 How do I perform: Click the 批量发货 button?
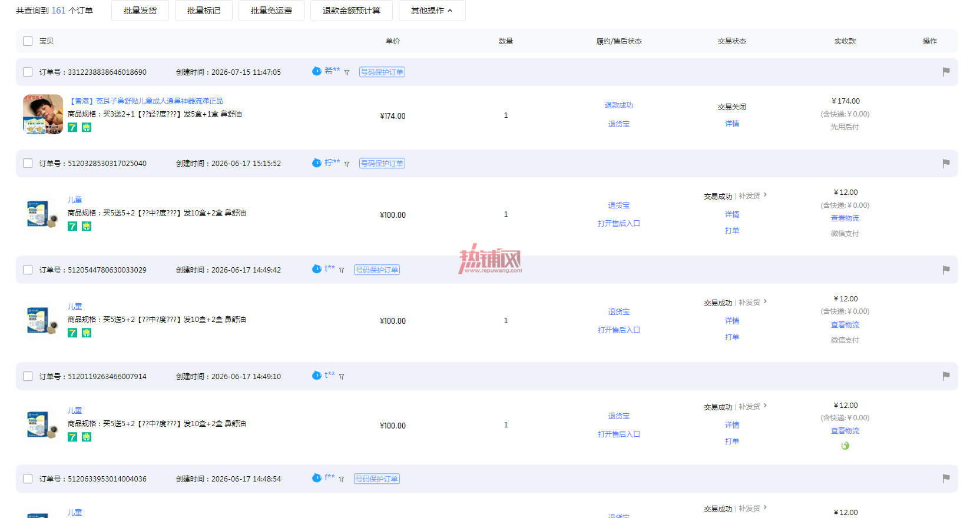coord(140,11)
